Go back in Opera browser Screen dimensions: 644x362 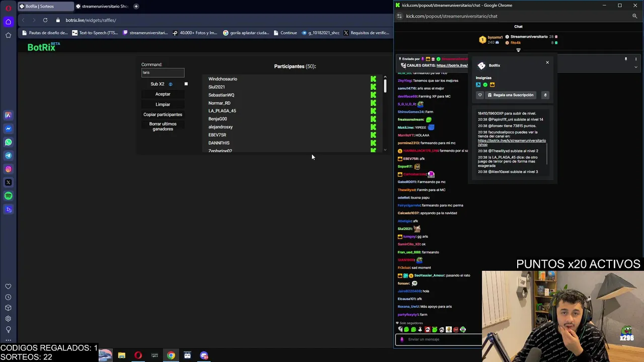click(23, 20)
